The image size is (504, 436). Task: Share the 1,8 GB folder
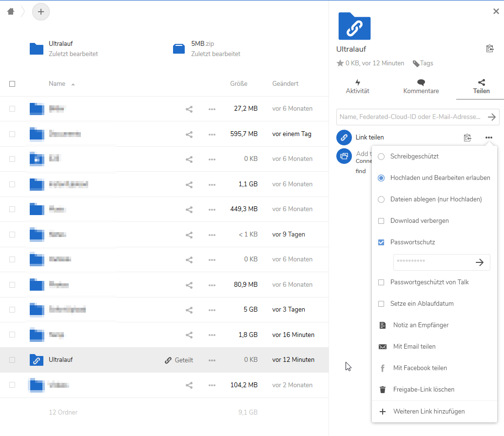tap(189, 335)
